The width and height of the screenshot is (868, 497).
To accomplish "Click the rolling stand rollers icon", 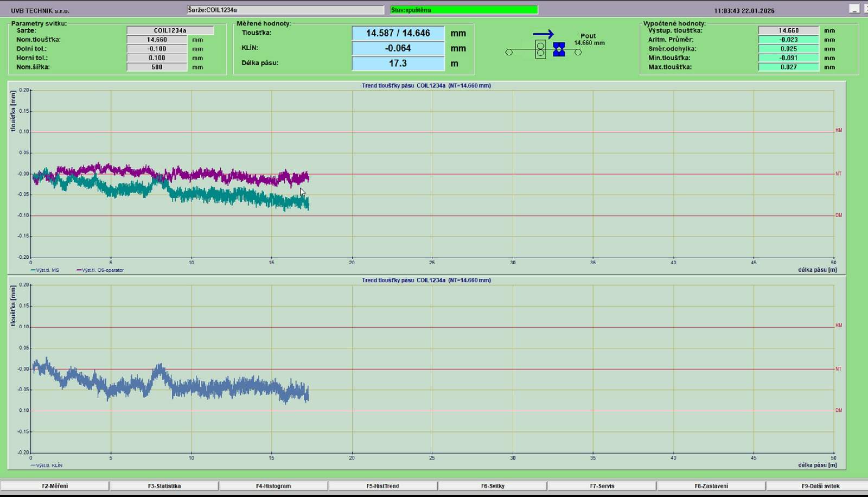I will click(x=540, y=49).
